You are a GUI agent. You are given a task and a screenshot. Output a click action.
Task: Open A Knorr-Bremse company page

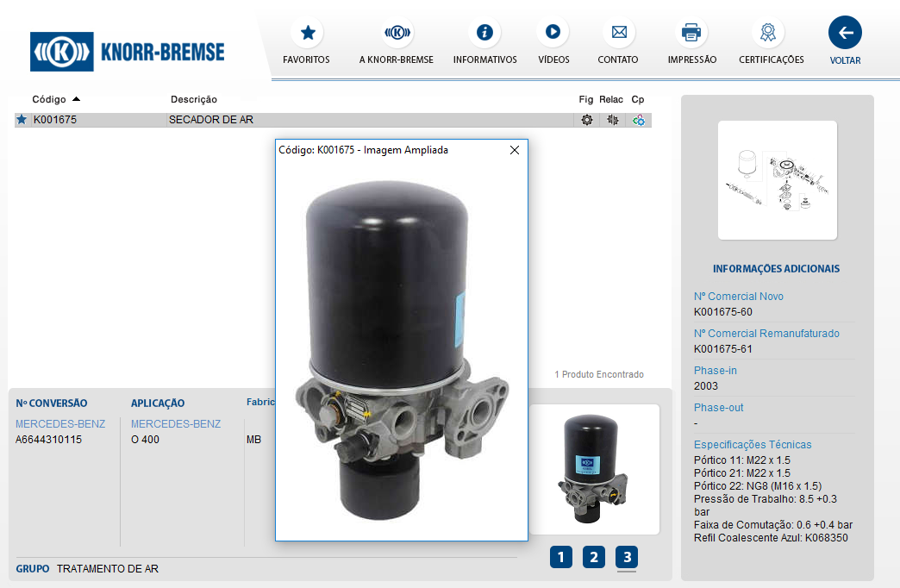397,34
